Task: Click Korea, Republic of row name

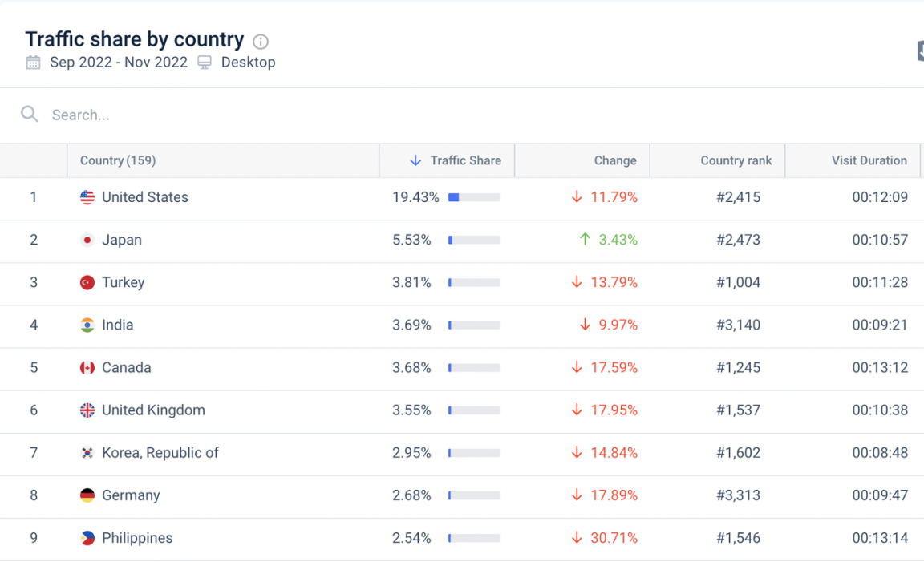Action: 160,452
